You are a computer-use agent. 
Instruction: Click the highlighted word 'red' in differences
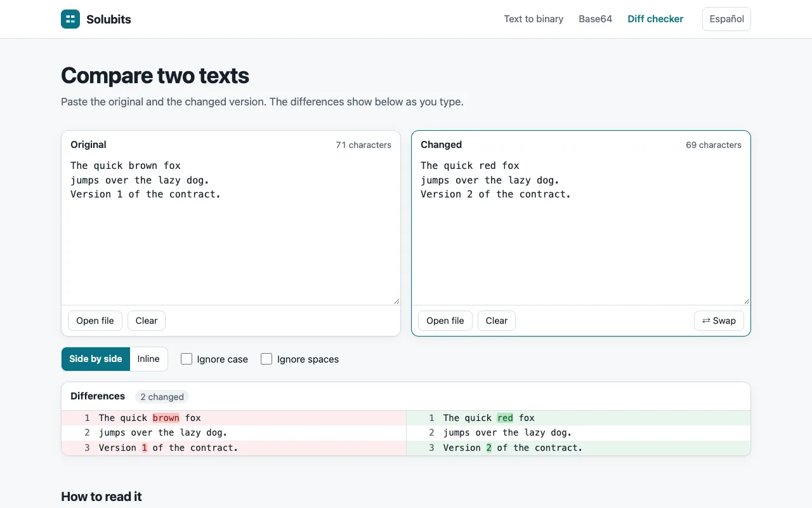(x=505, y=418)
